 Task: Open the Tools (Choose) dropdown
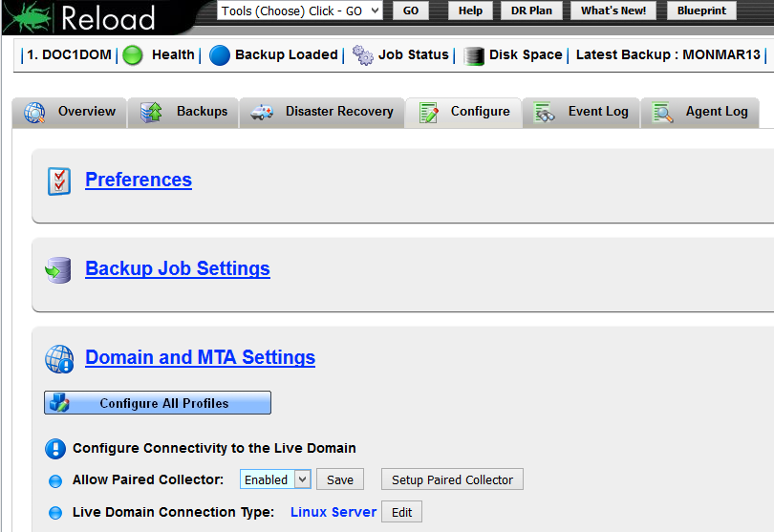[x=300, y=11]
